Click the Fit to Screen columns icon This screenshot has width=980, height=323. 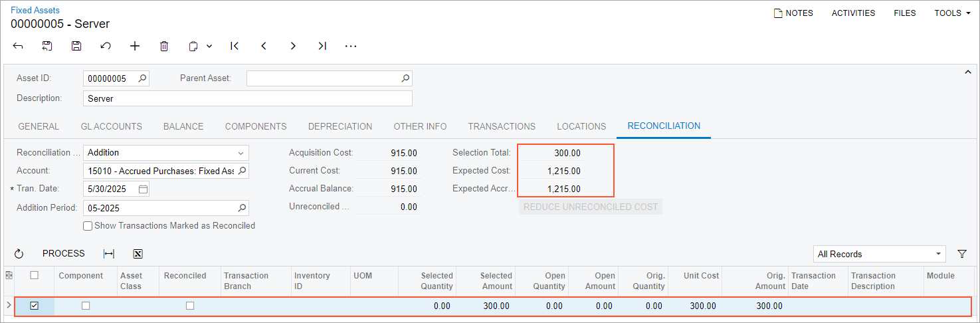(109, 254)
